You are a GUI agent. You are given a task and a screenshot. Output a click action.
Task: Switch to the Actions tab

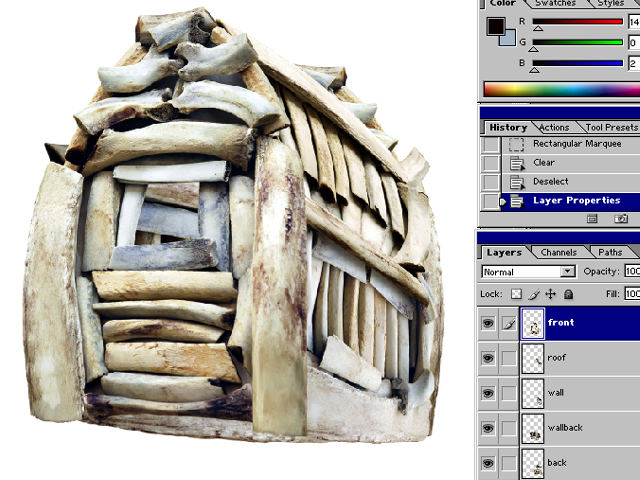[x=554, y=128]
